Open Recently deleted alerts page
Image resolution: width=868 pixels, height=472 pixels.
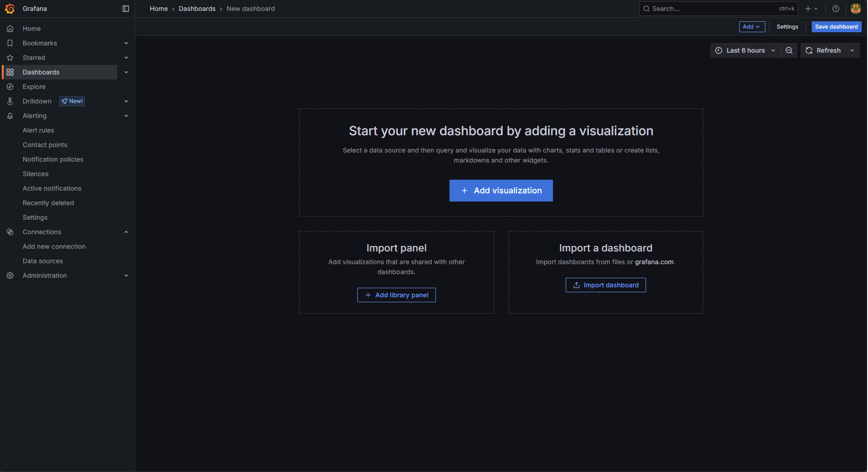tap(48, 203)
